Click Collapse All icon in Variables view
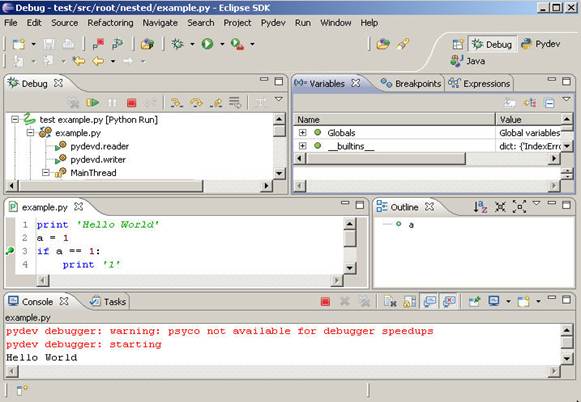Viewport: 581px width, 402px height. [x=549, y=103]
